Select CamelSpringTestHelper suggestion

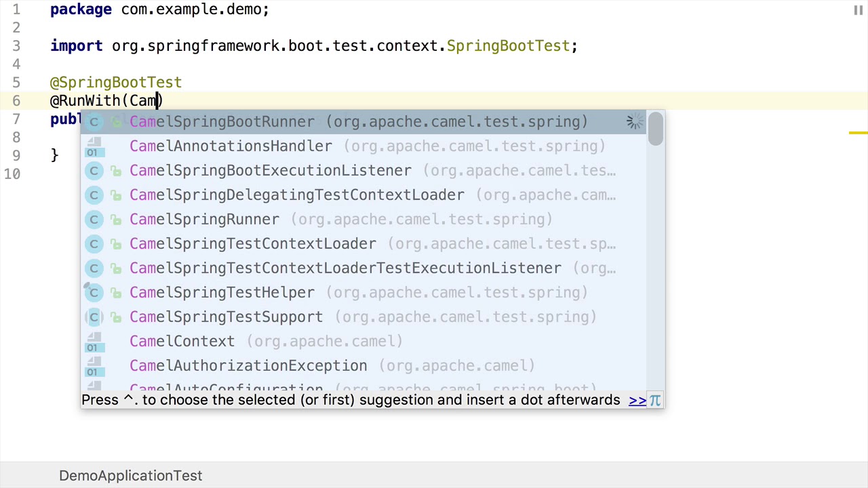coord(363,293)
